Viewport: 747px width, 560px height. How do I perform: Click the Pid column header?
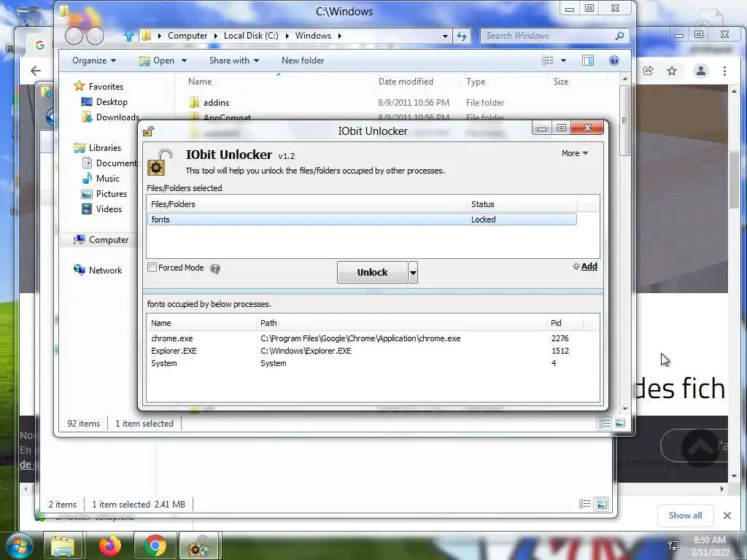(x=556, y=323)
